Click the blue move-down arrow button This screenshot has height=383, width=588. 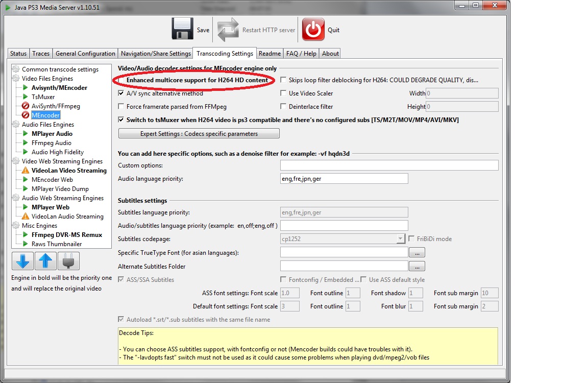tap(22, 261)
